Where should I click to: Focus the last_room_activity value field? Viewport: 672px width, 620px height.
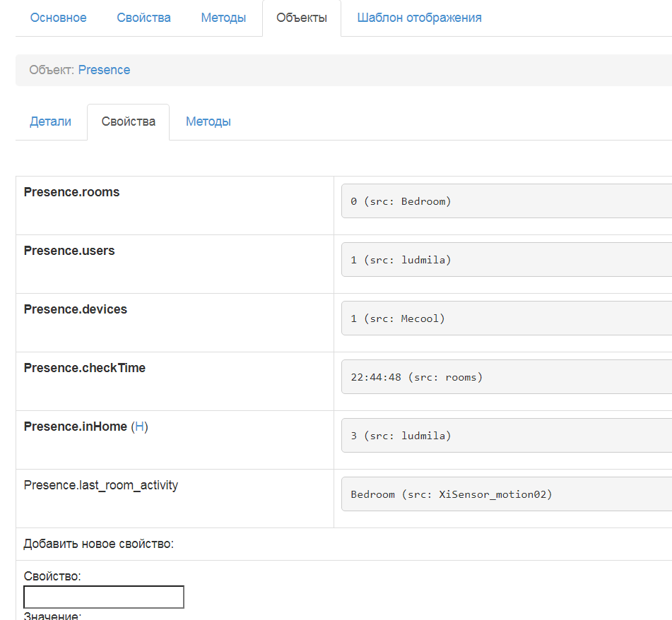[x=505, y=494]
